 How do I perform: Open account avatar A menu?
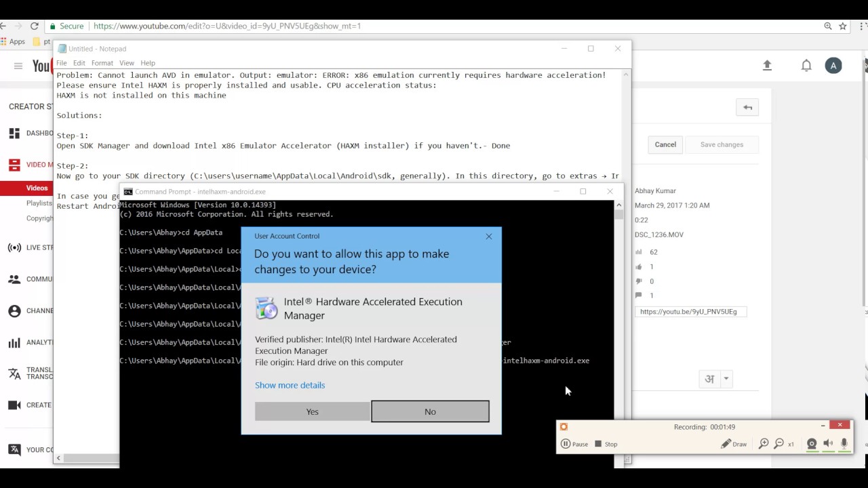tap(833, 66)
